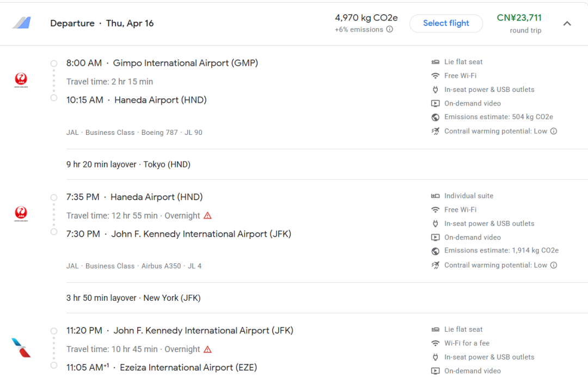Click the 4,970 kg CO2e emissions total

(x=366, y=18)
